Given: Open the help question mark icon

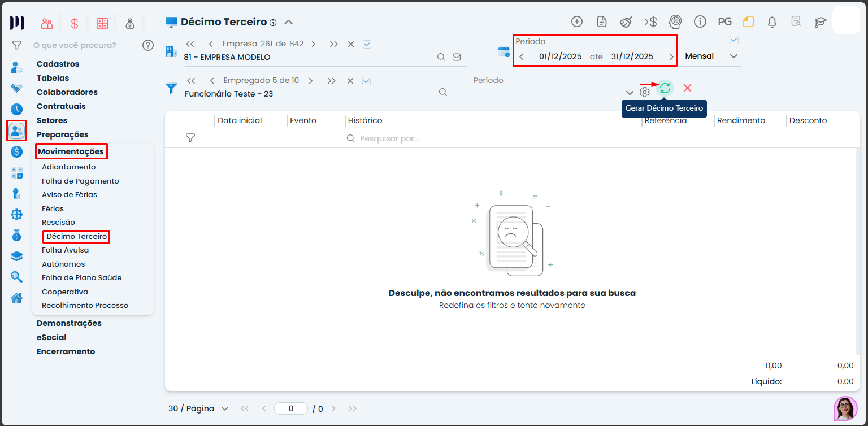Looking at the screenshot, I should click(x=148, y=45).
